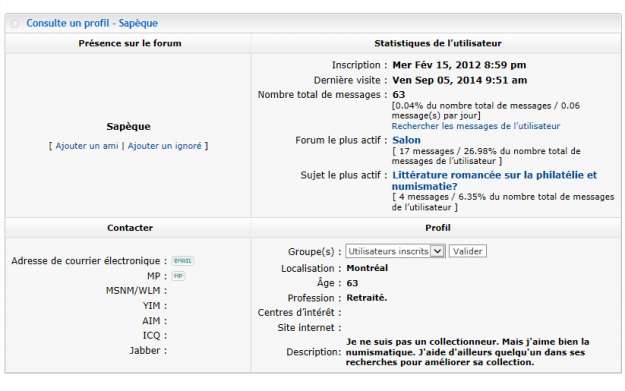Click the Centres d'intérêt label

(299, 313)
